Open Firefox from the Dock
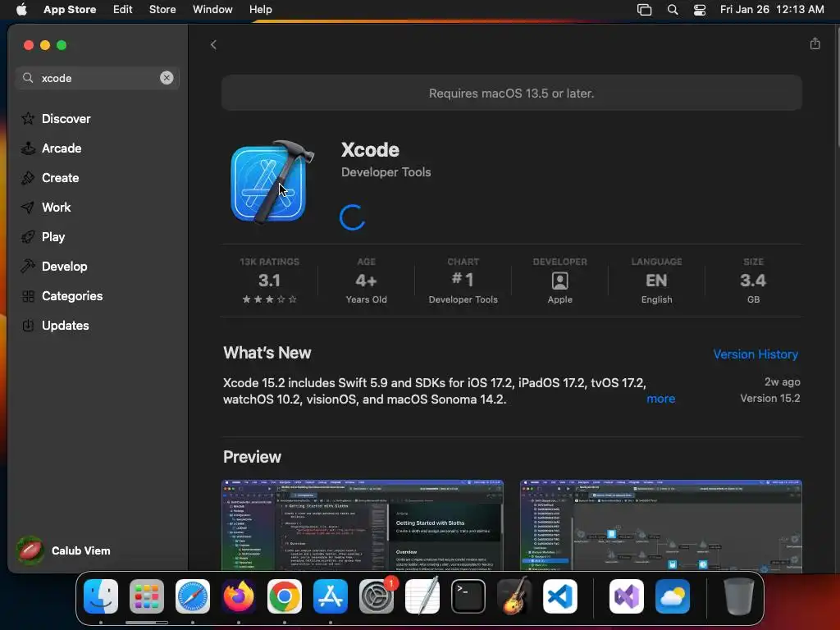This screenshot has height=630, width=840. tap(239, 596)
